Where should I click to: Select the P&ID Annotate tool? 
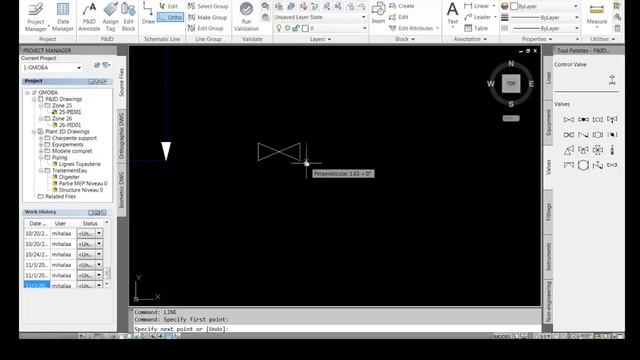pos(89,17)
